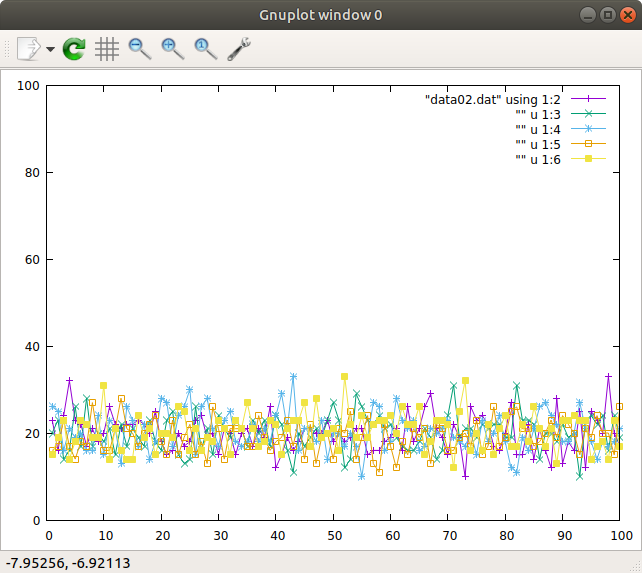Click the export/copy to clipboard icon
Screen dimensions: 642x573
tap(29, 49)
